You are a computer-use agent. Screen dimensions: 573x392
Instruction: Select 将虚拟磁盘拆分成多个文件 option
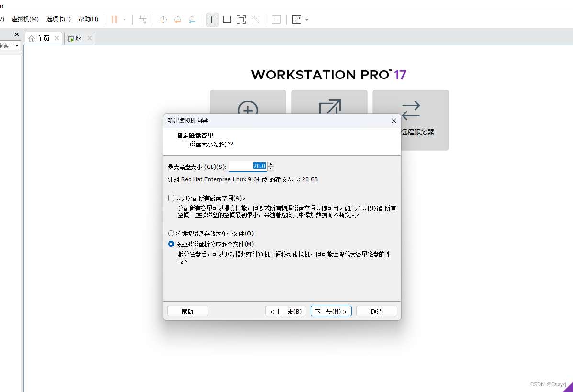coord(171,244)
